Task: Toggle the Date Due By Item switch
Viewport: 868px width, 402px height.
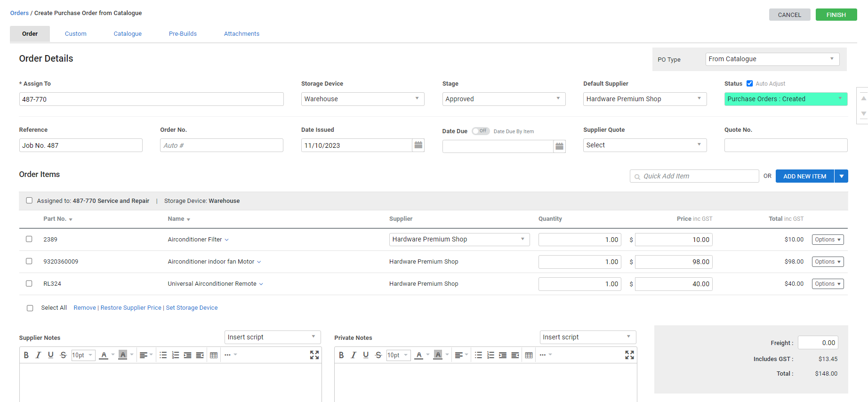Action: coord(481,131)
